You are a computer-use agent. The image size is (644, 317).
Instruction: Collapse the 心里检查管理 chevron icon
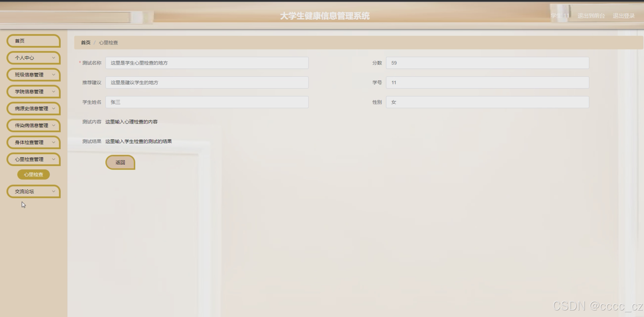pyautogui.click(x=53, y=159)
